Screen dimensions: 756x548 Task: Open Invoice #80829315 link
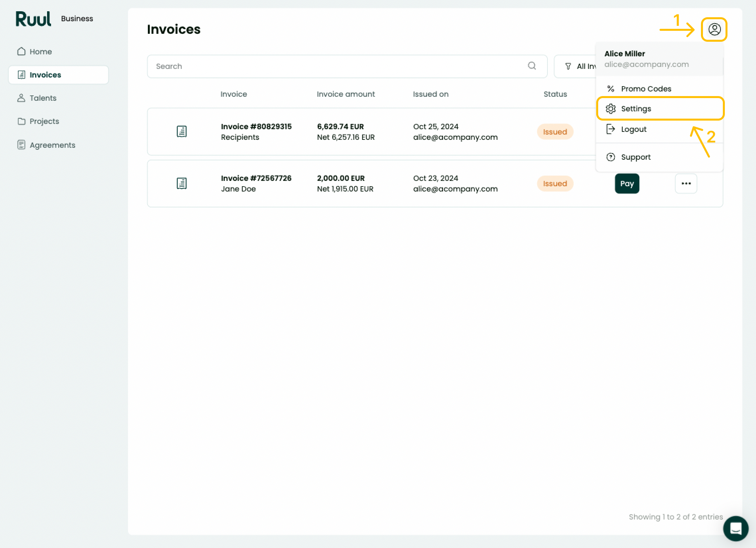[x=256, y=127]
